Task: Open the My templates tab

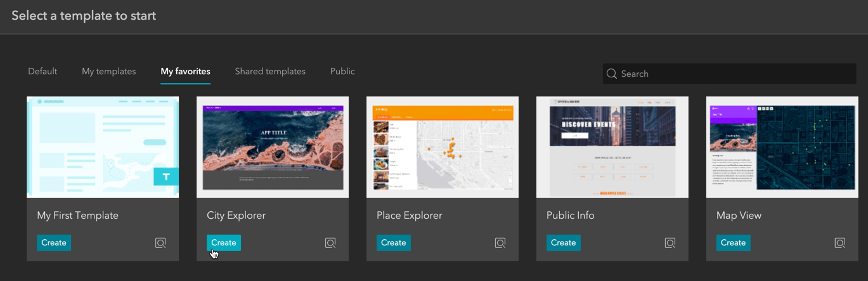Action: pyautogui.click(x=108, y=72)
